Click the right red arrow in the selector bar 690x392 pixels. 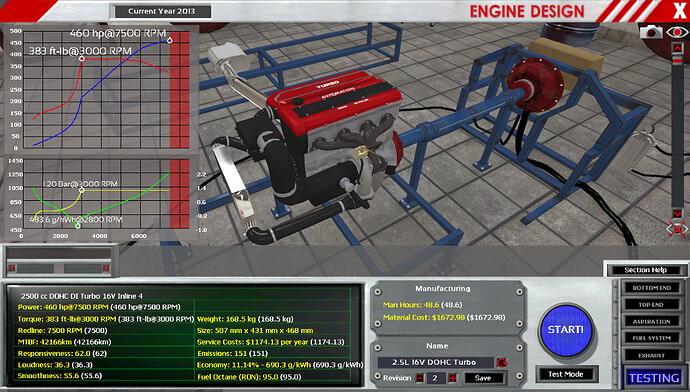pyautogui.click(x=106, y=268)
